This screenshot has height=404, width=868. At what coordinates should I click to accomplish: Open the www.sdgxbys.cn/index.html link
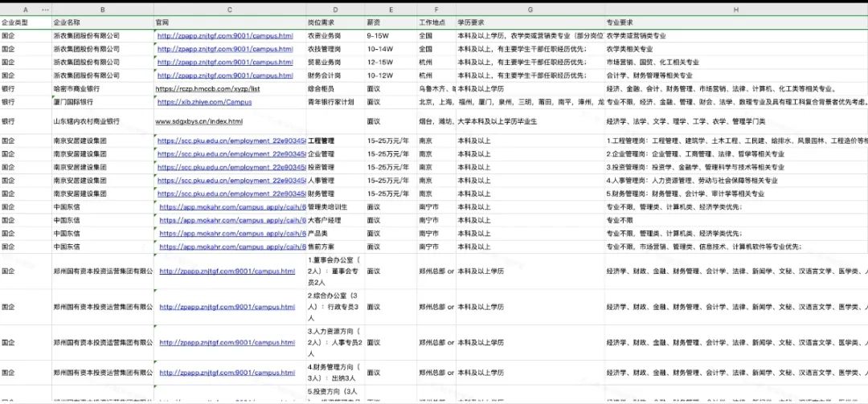pos(199,120)
